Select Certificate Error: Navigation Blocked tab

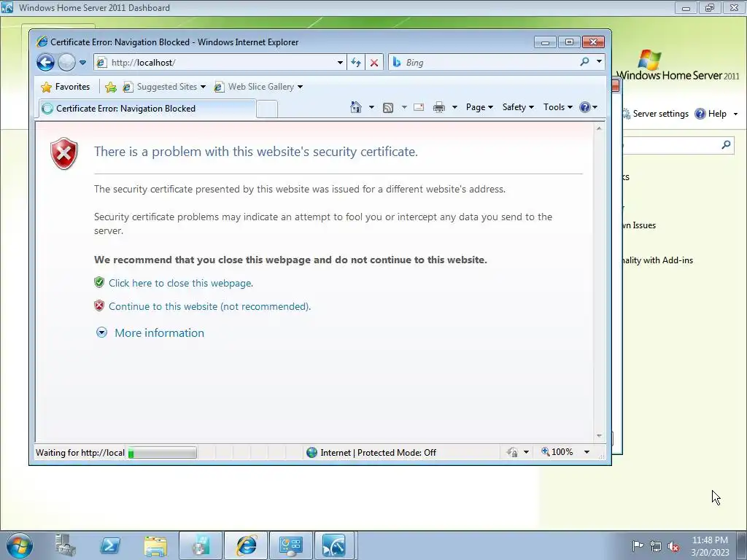click(x=147, y=109)
